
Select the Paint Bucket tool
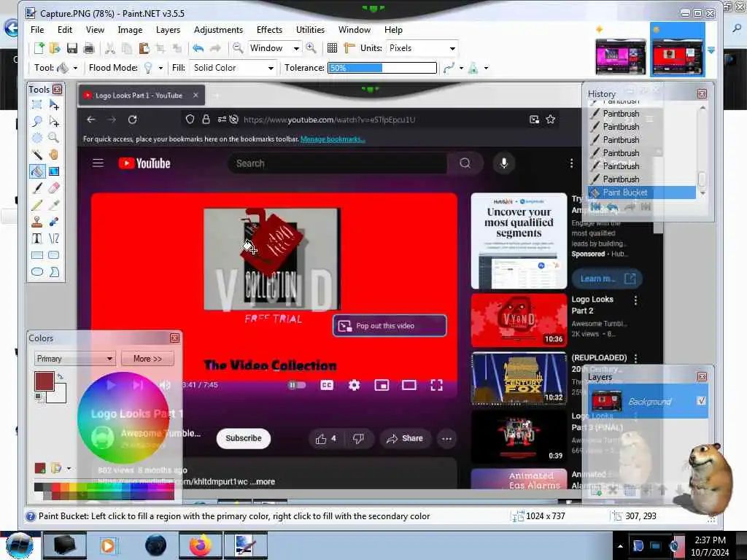click(x=36, y=171)
